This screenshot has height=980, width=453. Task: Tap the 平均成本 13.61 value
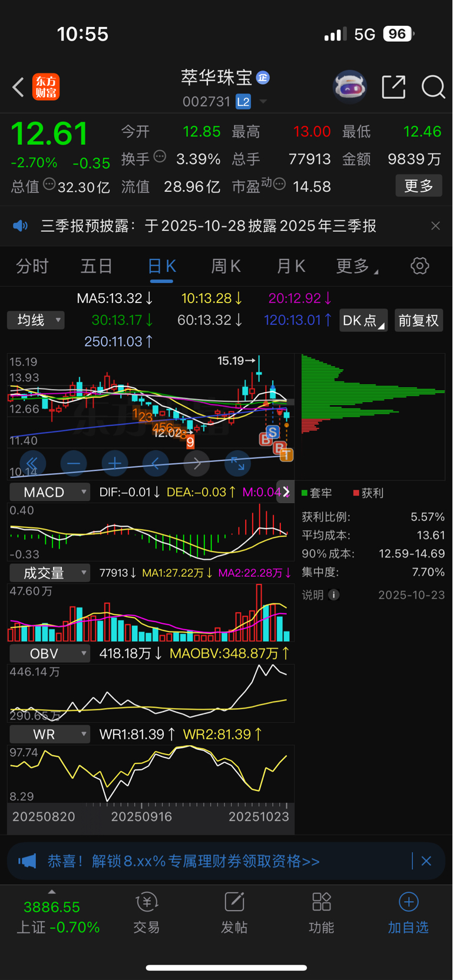coord(430,535)
